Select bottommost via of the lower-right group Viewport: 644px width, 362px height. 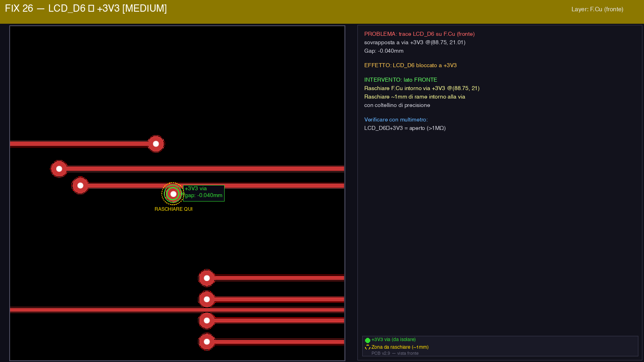click(206, 342)
